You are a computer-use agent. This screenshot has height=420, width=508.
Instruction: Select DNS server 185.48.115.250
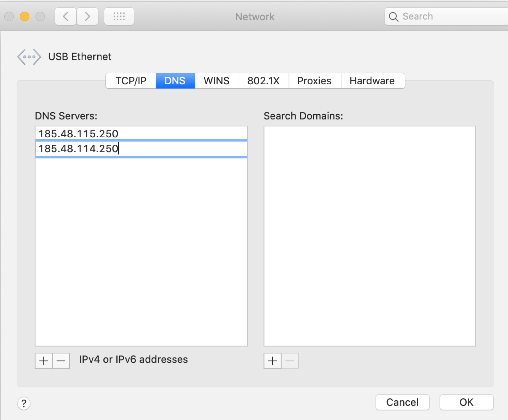click(x=79, y=134)
